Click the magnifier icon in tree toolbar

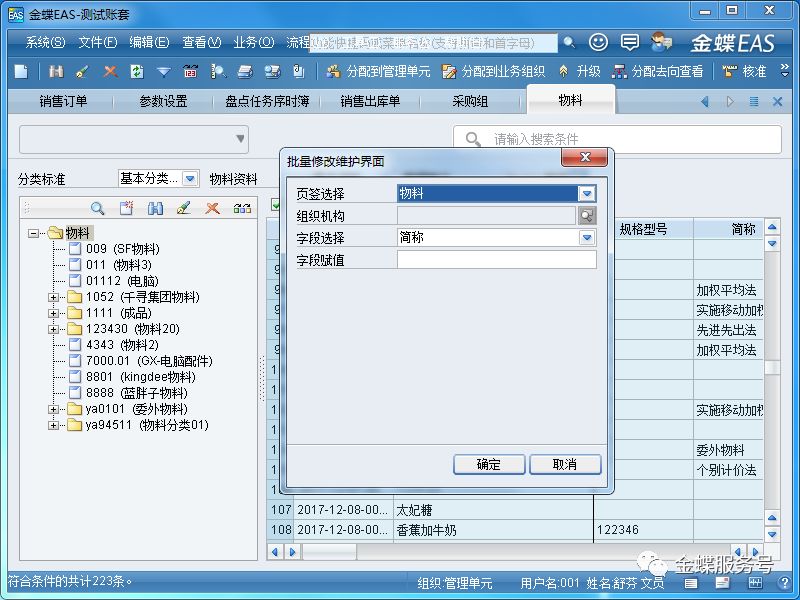tap(97, 208)
